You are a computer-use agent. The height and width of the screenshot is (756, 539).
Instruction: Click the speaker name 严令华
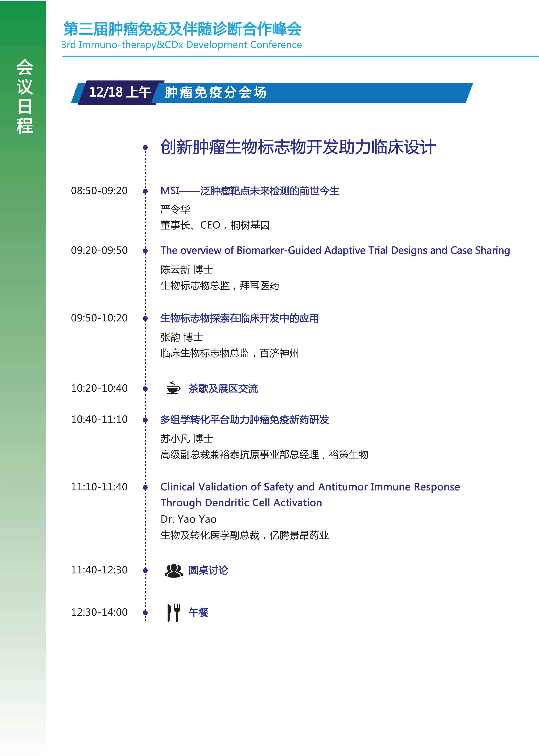coord(175,209)
